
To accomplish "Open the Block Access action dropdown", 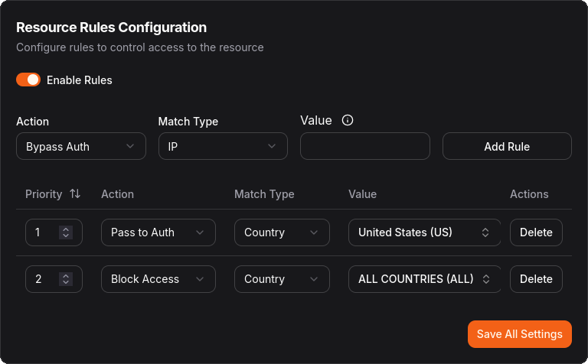I will [x=158, y=279].
